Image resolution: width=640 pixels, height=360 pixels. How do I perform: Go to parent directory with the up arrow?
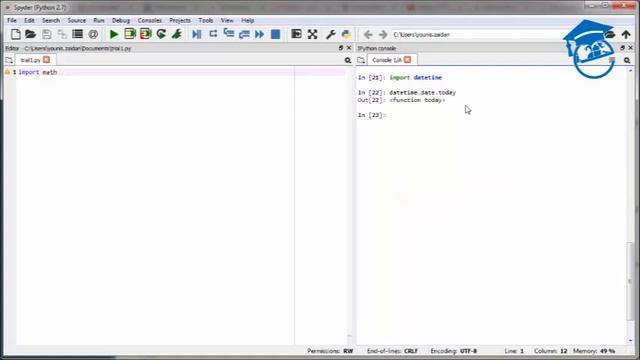point(626,34)
